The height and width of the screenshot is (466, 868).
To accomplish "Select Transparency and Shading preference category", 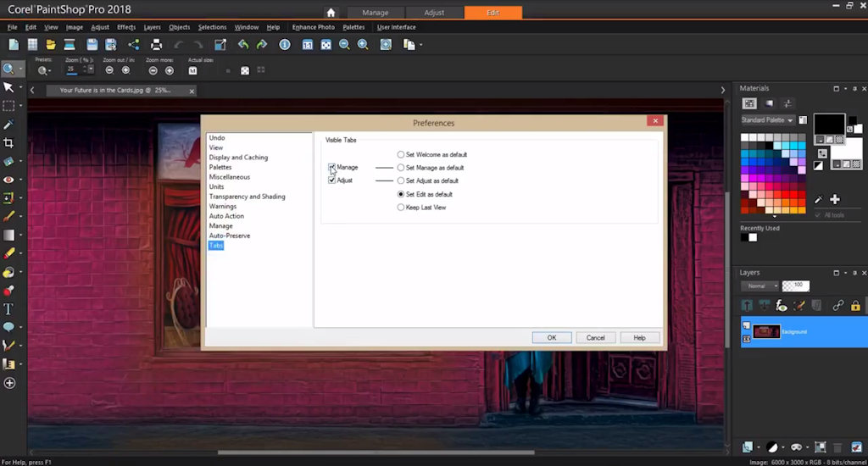I will click(x=247, y=197).
